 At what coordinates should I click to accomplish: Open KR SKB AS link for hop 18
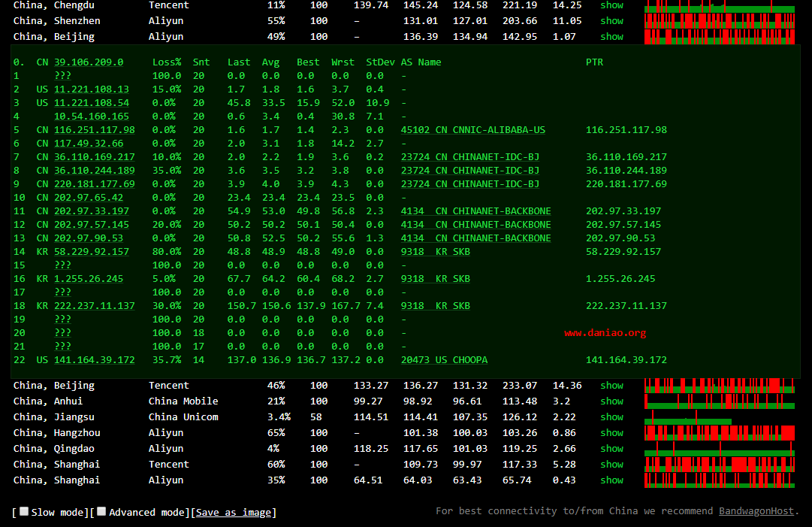click(435, 306)
